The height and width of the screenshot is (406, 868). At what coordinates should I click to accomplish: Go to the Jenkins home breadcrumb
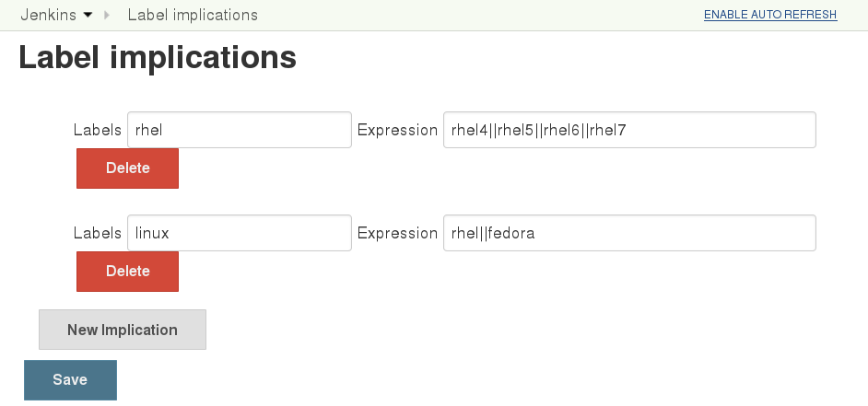[48, 16]
